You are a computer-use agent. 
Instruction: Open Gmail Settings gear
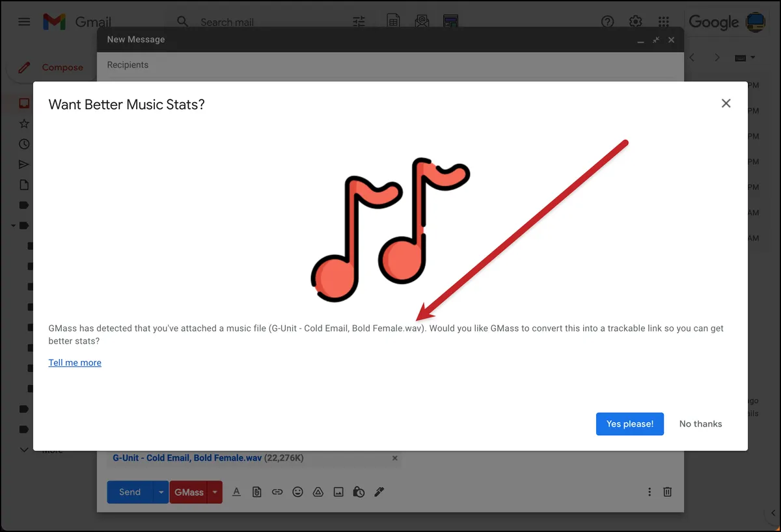tap(636, 21)
